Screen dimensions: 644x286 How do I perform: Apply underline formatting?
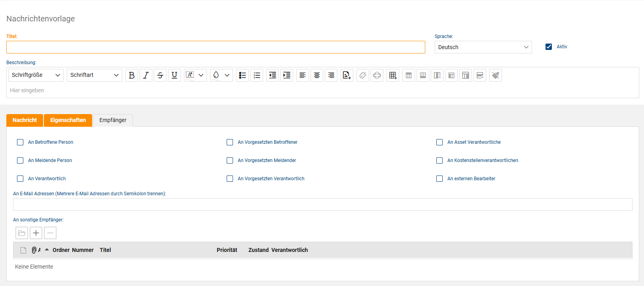pyautogui.click(x=174, y=75)
